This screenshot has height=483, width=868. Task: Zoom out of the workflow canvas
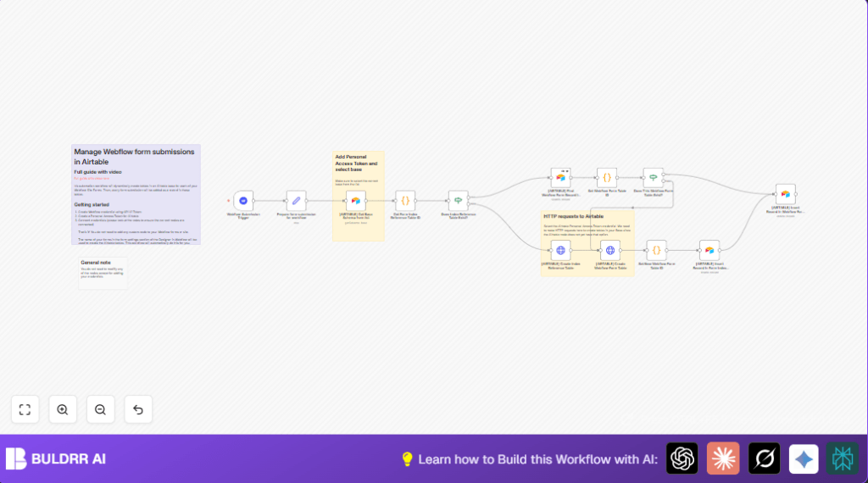point(100,409)
